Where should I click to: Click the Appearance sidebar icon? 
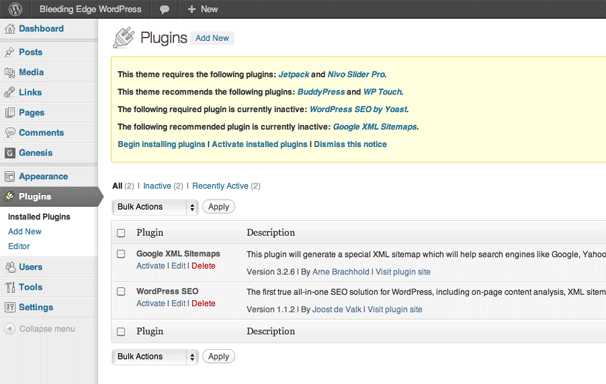[x=10, y=177]
